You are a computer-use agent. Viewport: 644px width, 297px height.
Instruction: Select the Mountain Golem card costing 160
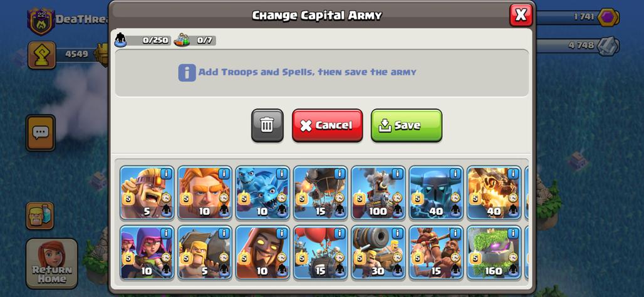tap(494, 253)
